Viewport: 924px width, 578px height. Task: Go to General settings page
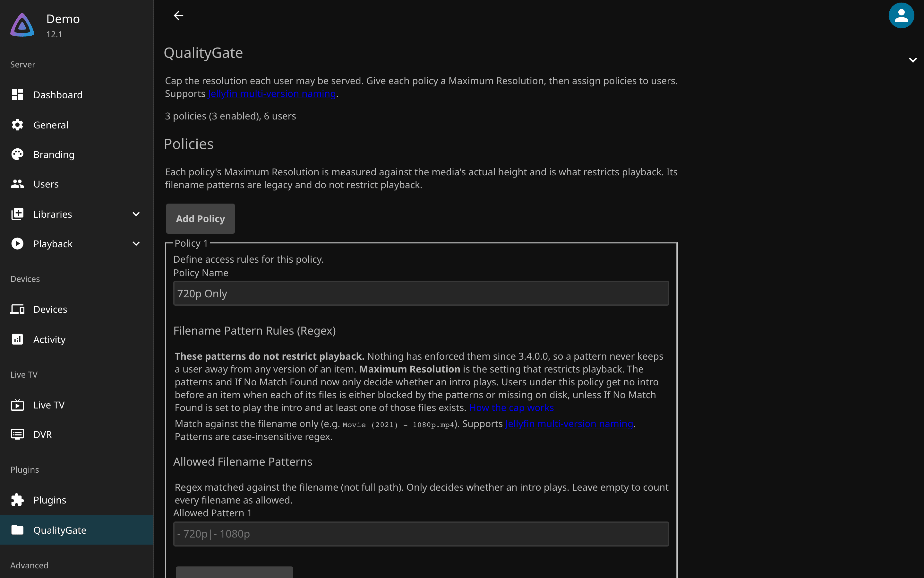[77, 125]
